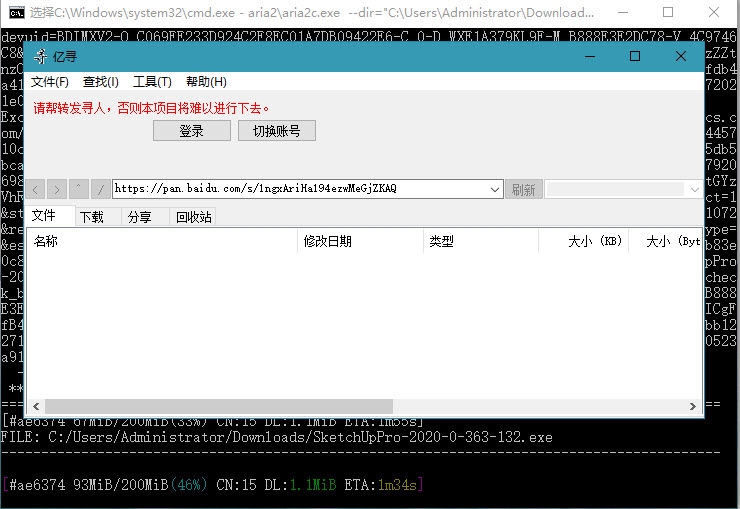This screenshot has height=509, width=740.
Task: Sort by the 修改日期 column header
Action: [327, 241]
